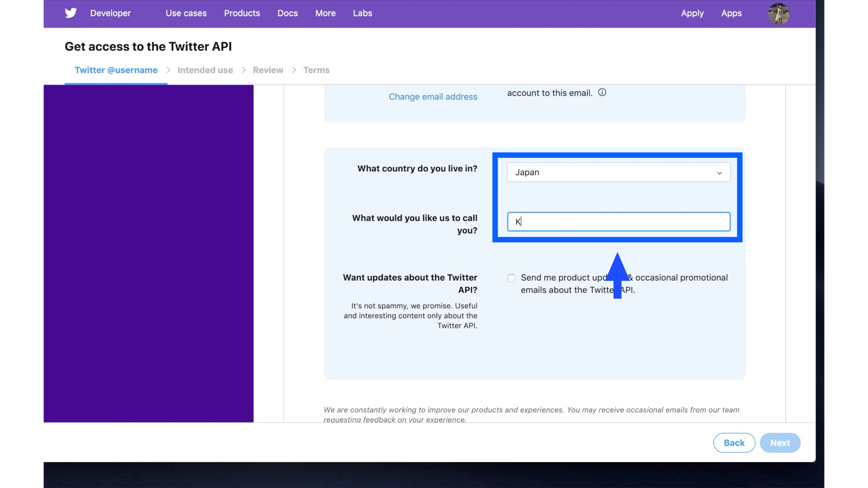
Task: Open the Products menu
Action: (x=242, y=13)
